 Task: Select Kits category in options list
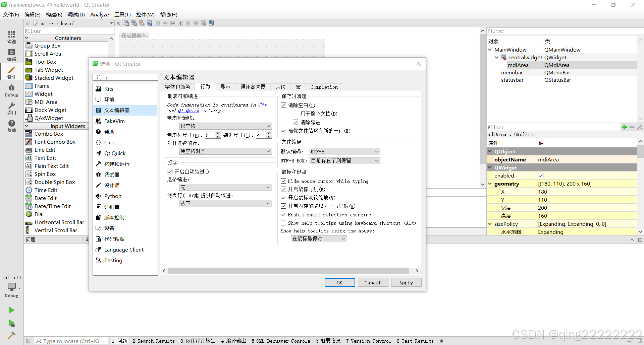click(125, 89)
